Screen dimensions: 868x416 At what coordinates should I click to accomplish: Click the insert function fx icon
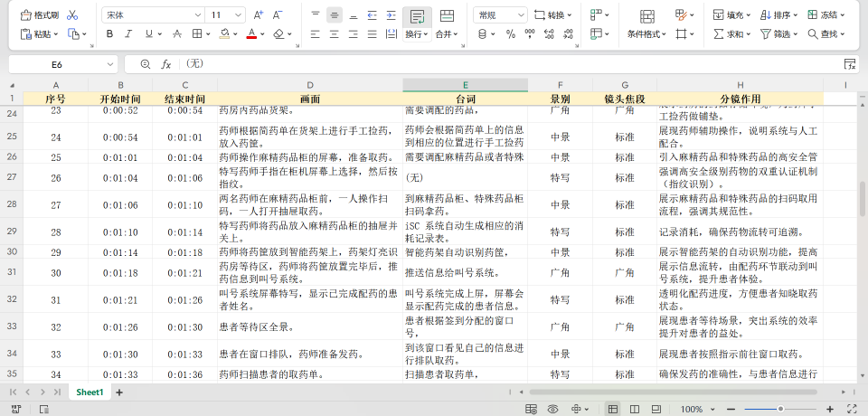[x=166, y=64]
